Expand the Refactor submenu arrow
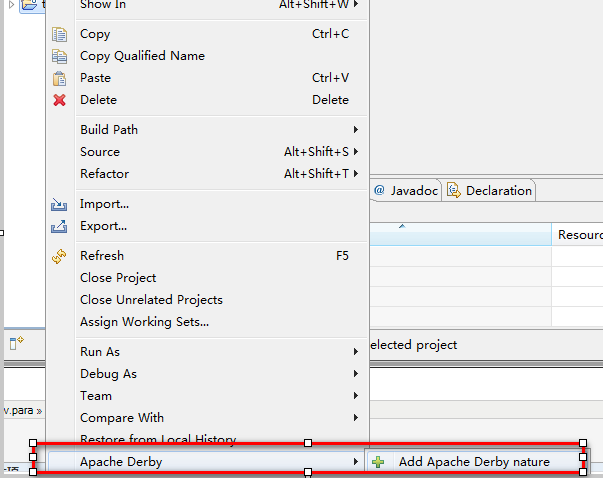 356,173
